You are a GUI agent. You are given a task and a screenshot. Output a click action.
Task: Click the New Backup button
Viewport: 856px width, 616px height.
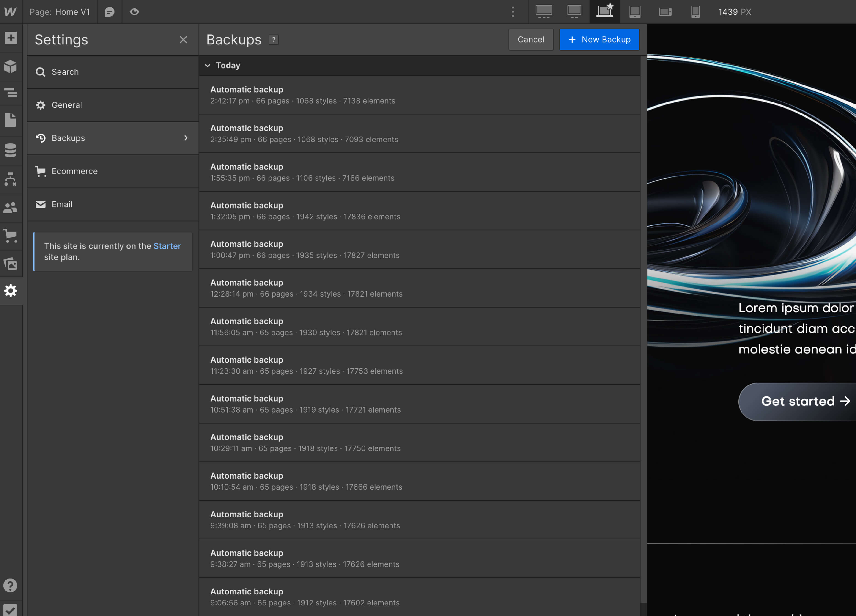coord(599,40)
